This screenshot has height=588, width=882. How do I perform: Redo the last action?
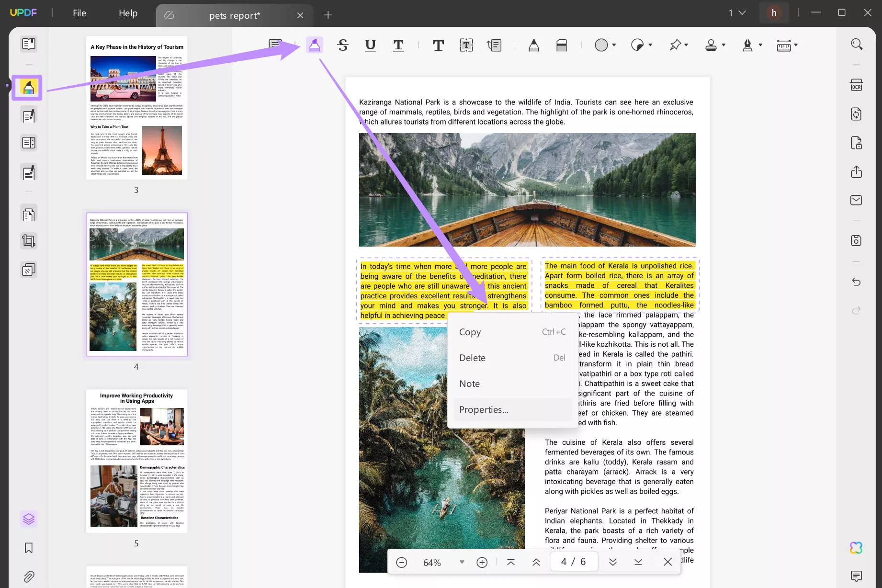[x=857, y=310]
